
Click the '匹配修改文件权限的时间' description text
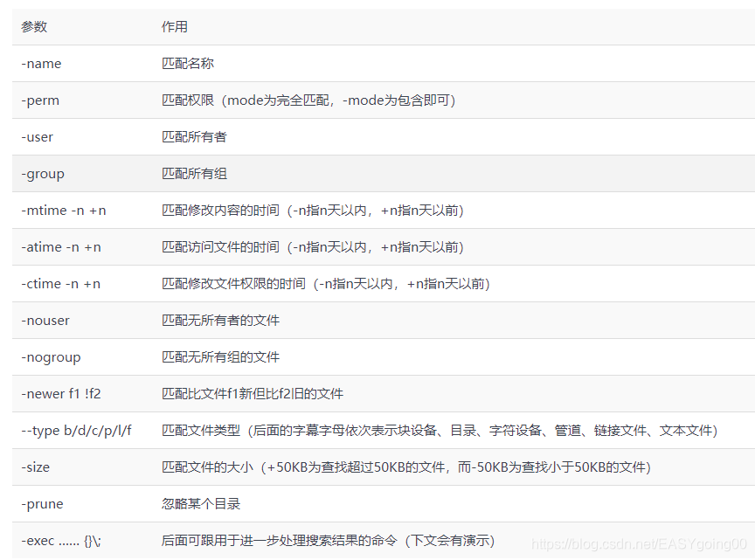pyautogui.click(x=325, y=284)
